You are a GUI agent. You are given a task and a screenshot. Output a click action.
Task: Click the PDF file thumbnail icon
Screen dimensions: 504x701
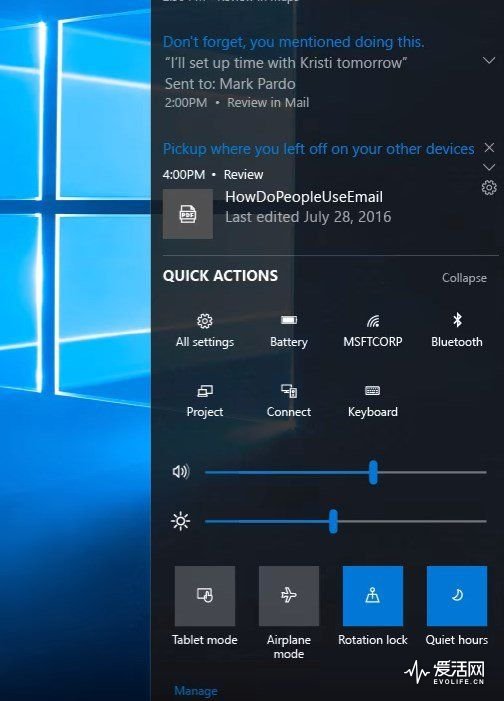point(188,214)
